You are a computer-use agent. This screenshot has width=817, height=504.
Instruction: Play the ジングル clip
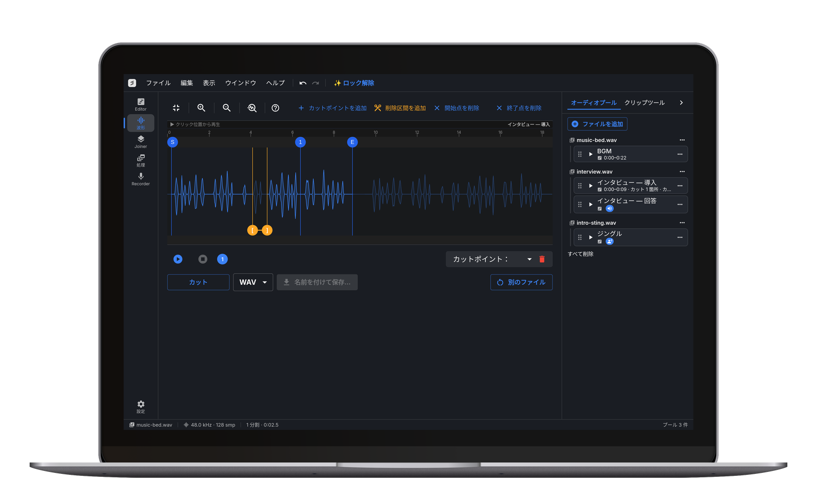pyautogui.click(x=590, y=237)
